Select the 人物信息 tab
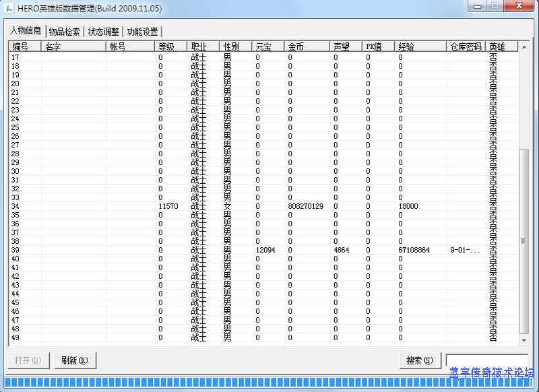The width and height of the screenshot is (539, 392). (26, 31)
